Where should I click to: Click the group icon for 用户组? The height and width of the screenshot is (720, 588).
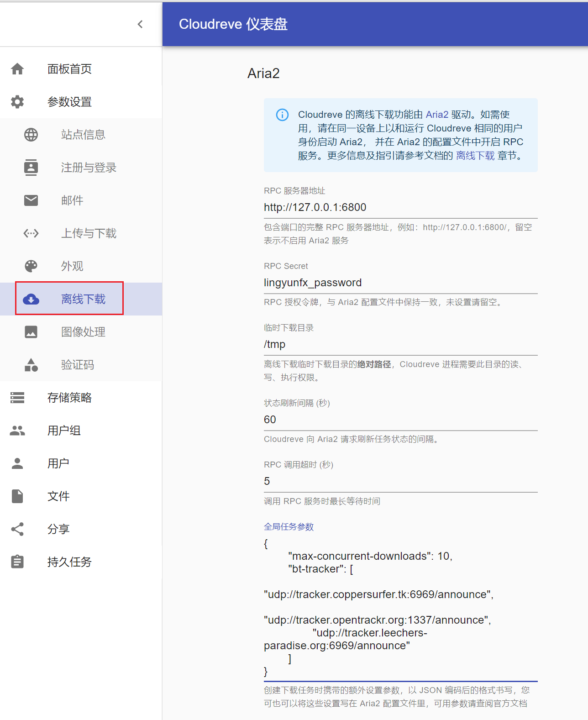click(17, 431)
